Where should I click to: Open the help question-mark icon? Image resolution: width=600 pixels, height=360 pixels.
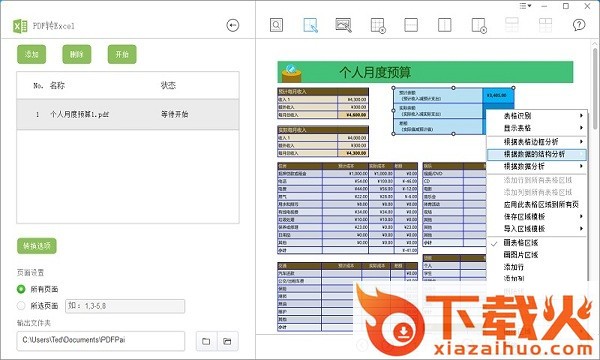pyautogui.click(x=579, y=25)
